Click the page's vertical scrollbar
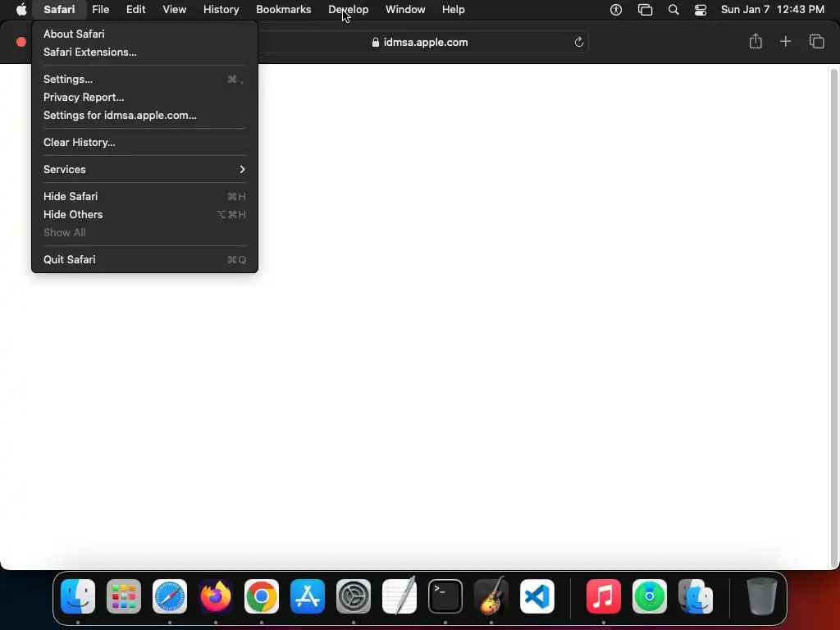 pos(833,317)
